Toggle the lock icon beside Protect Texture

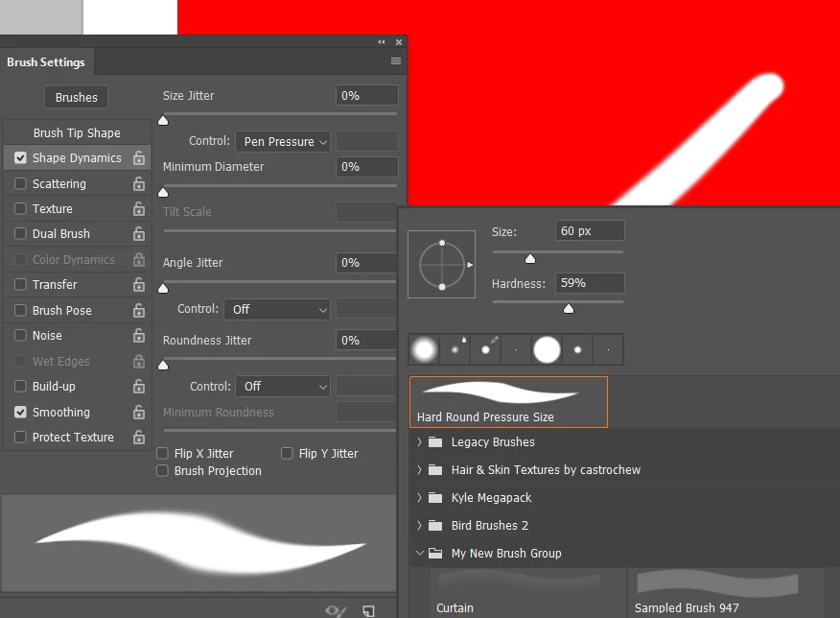pos(139,438)
